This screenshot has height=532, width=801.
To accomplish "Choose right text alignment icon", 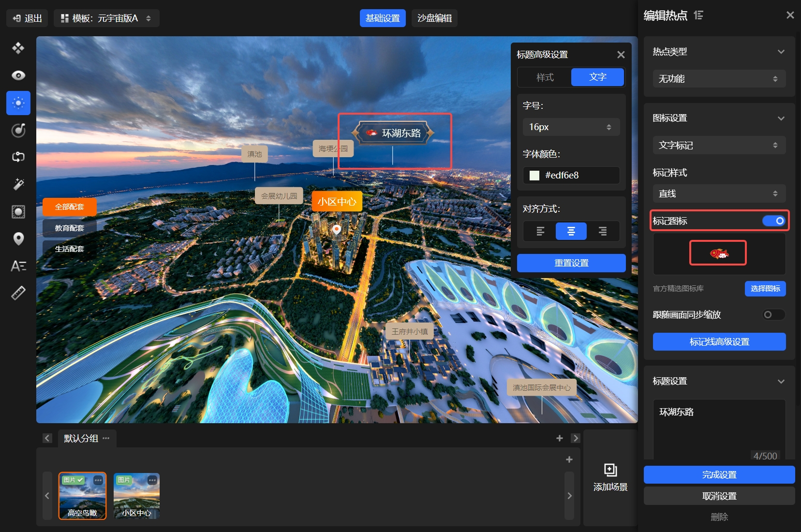I will 602,232.
